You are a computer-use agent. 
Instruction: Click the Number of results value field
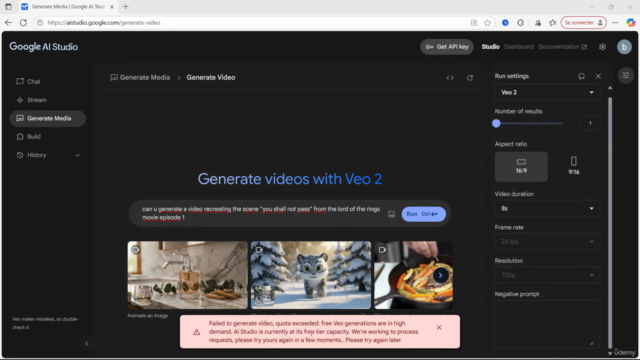[590, 123]
